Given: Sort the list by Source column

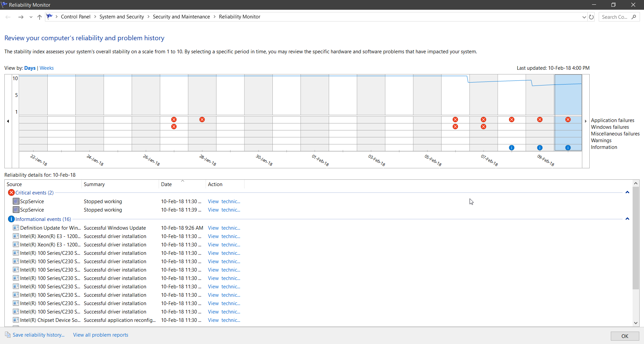Looking at the screenshot, I should tap(43, 184).
